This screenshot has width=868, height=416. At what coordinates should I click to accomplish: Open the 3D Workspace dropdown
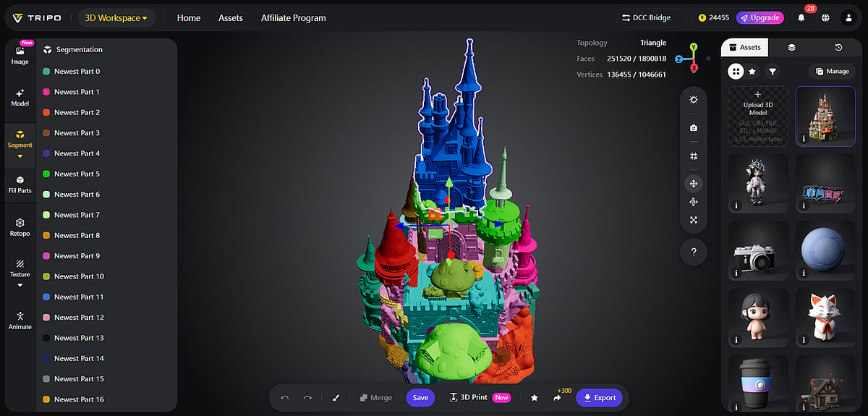tap(116, 18)
